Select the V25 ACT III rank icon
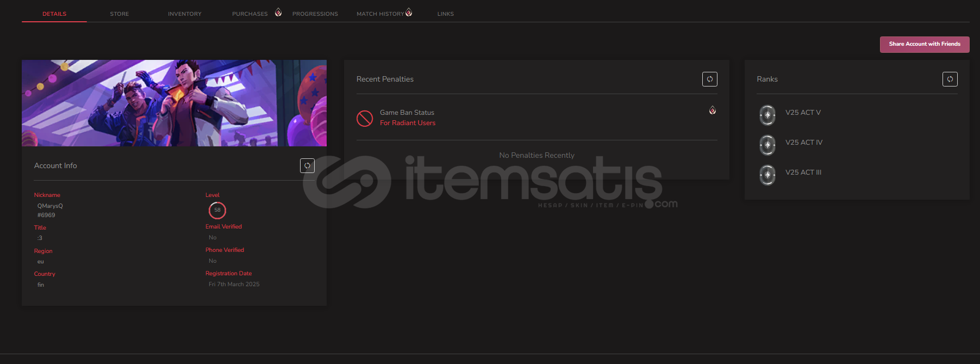Image resolution: width=980 pixels, height=364 pixels. pyautogui.click(x=767, y=175)
